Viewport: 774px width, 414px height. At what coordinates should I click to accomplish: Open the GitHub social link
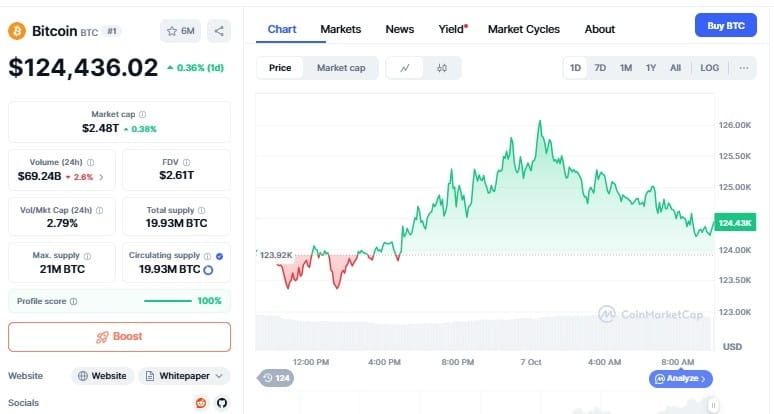click(222, 403)
